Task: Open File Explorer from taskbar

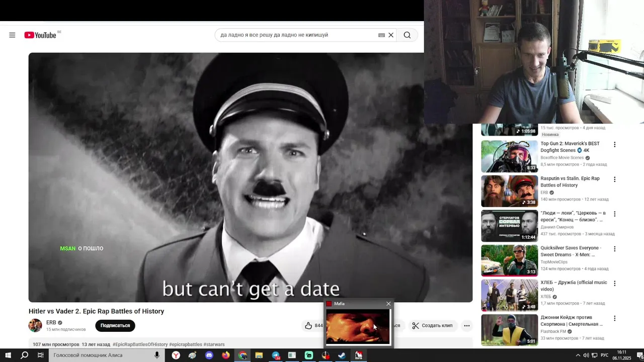Action: [259, 355]
